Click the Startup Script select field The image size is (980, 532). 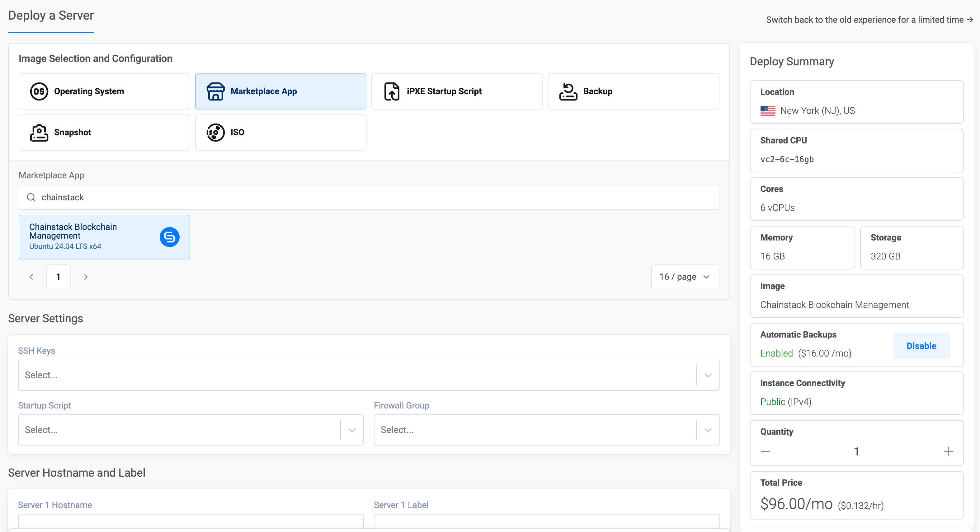pos(191,430)
